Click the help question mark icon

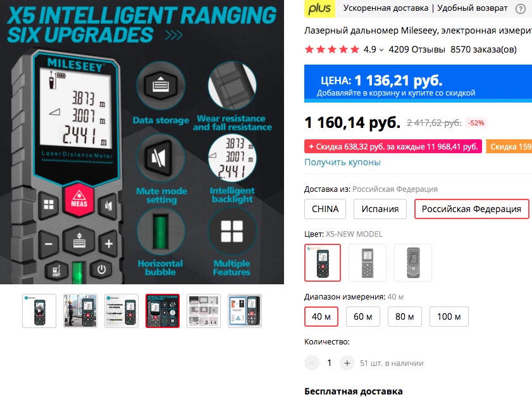click(520, 8)
